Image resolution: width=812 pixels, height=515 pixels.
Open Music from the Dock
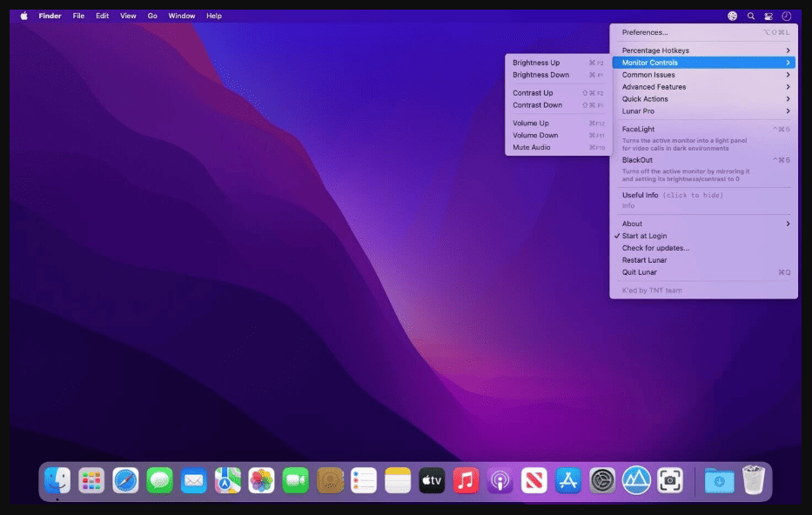coord(466,480)
